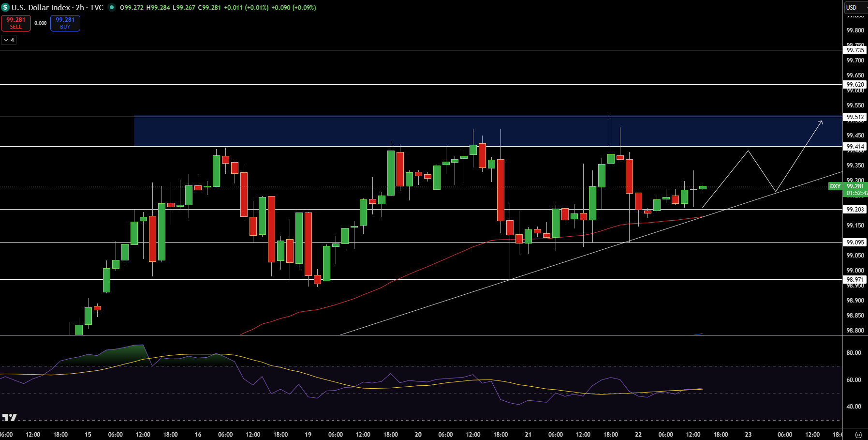Viewport: 868px width, 440px height.
Task: Click the U.S. Dollar Index title
Action: click(41, 7)
